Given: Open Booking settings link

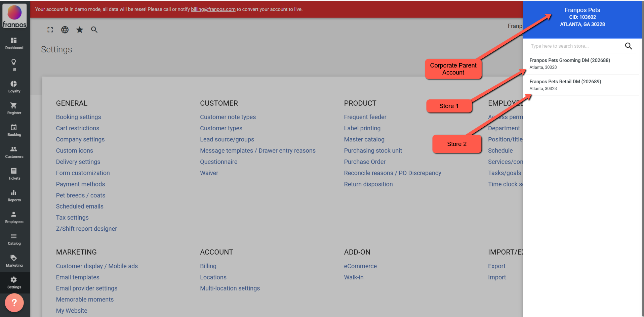Looking at the screenshot, I should tap(78, 117).
